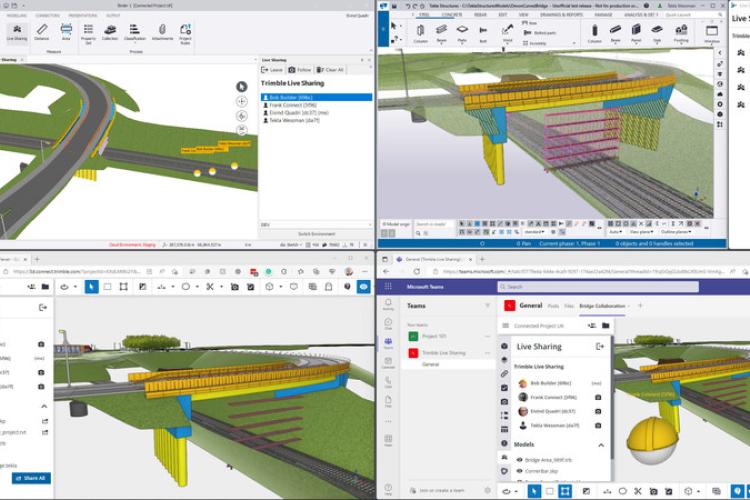
Task: Click the Teams icon in Teams sidebar
Action: coord(388,343)
